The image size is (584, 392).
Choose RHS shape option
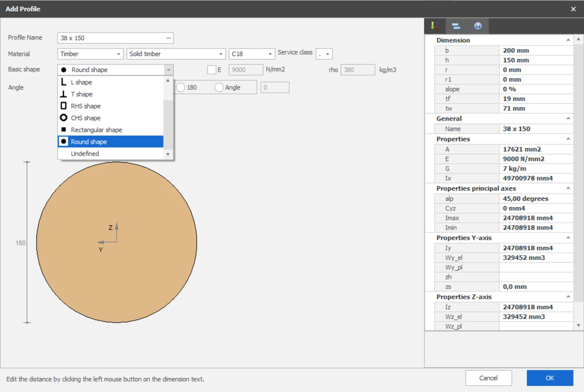coord(111,106)
